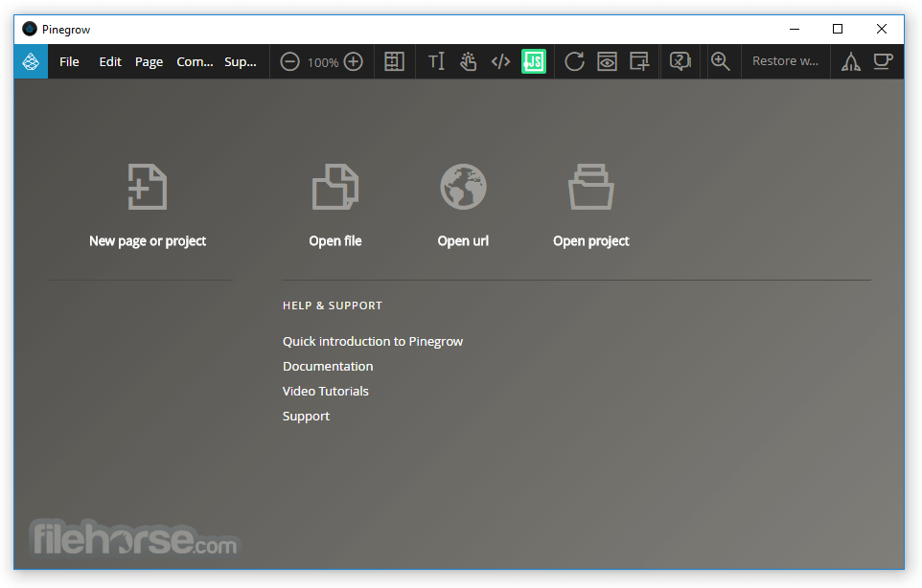This screenshot has width=922, height=588.
Task: Click the Open url globe icon
Action: click(463, 187)
